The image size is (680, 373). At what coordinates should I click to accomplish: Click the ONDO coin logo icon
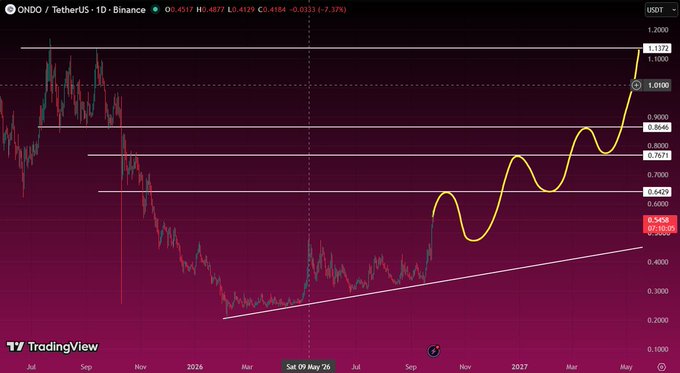coord(10,9)
